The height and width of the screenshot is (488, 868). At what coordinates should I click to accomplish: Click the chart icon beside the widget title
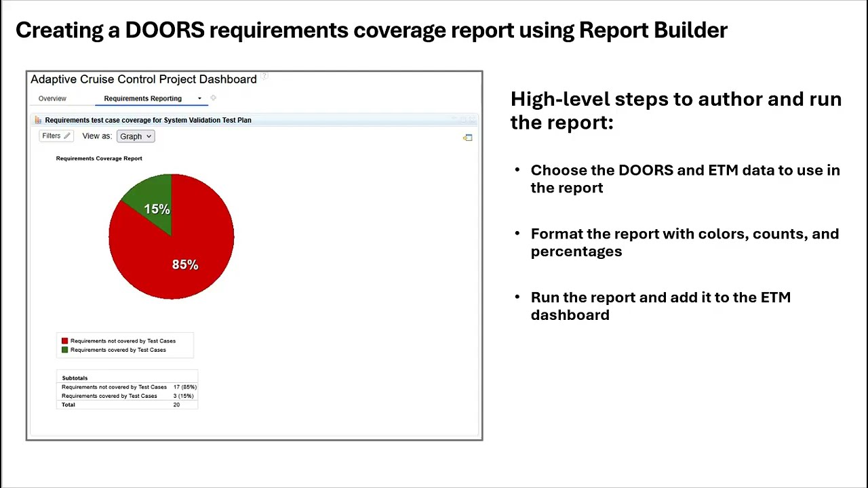(x=38, y=120)
